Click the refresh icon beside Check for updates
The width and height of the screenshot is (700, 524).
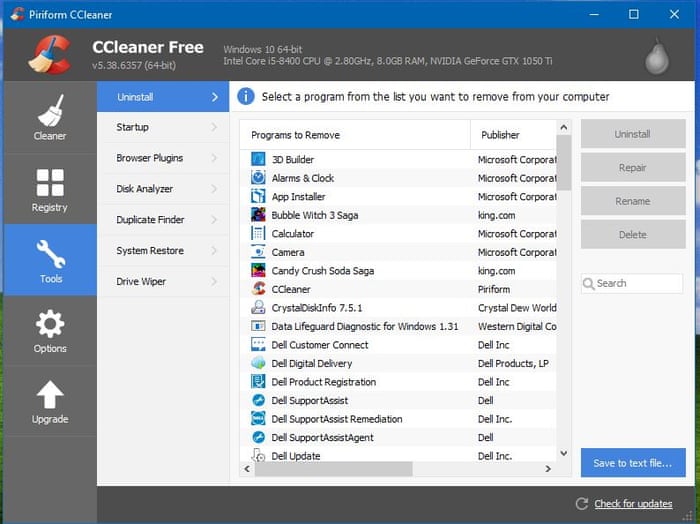582,504
